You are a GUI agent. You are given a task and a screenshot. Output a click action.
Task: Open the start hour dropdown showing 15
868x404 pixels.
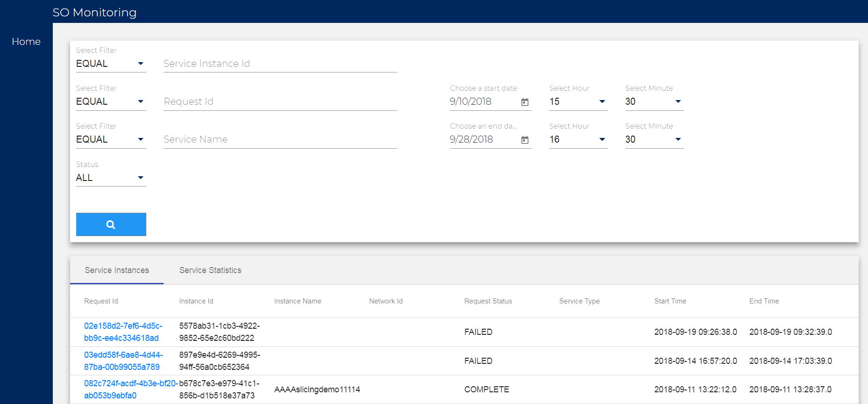[x=578, y=101]
